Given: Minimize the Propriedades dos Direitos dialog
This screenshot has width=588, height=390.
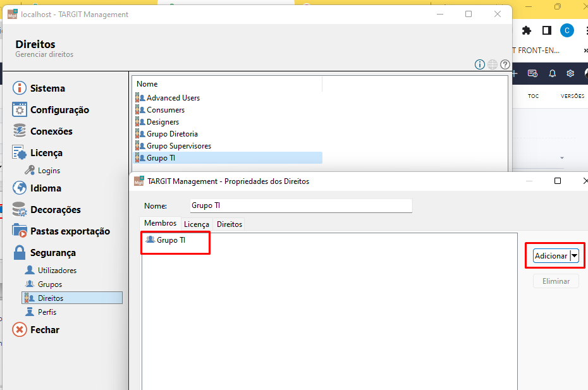Looking at the screenshot, I should 529,181.
